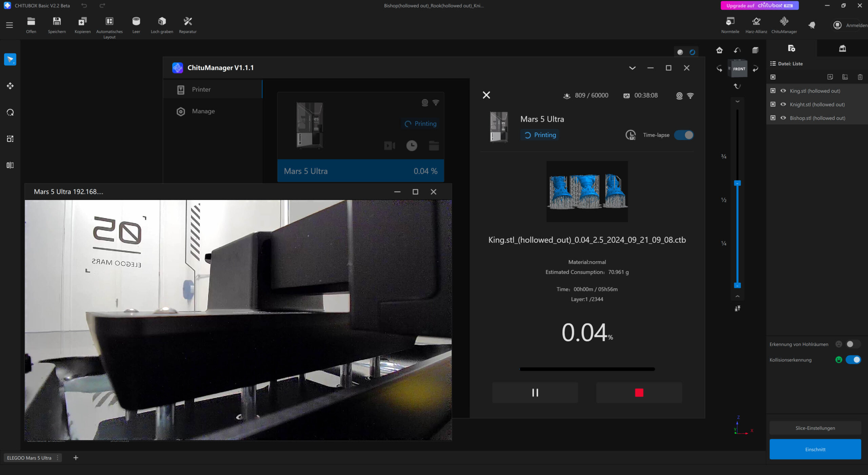Stop the print with red square
The image size is (868, 475).
pos(639,393)
